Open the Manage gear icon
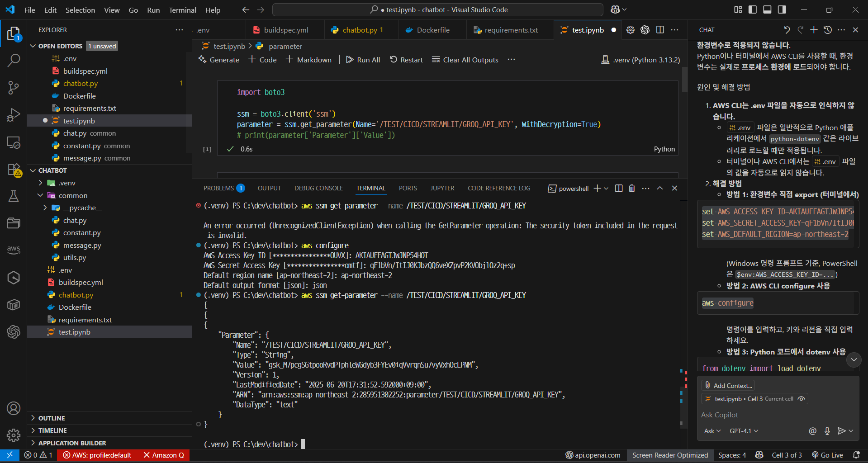This screenshot has width=868, height=463. (x=14, y=435)
